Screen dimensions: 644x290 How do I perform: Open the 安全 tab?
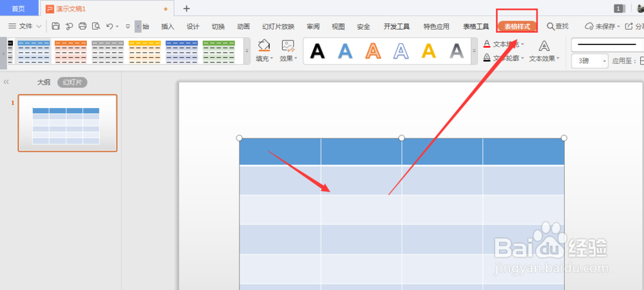(x=363, y=26)
